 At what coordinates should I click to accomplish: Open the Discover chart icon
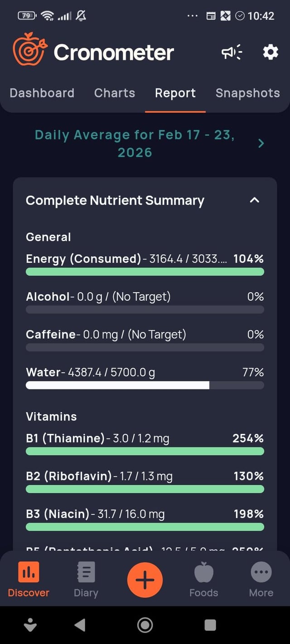[x=28, y=572]
